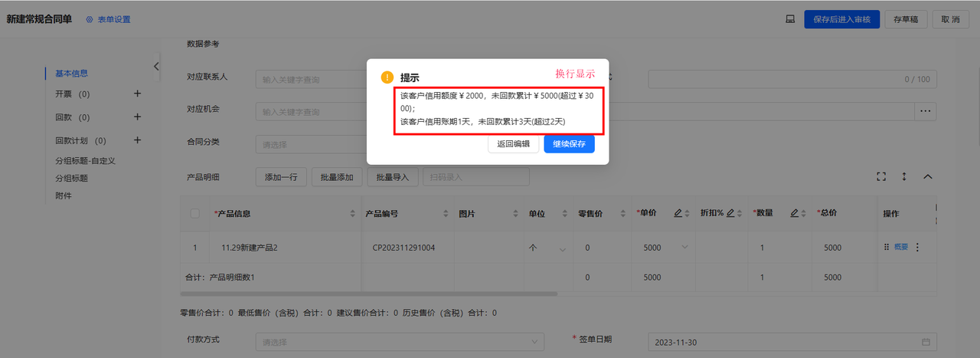980x358 pixels.
Task: Click the drag handle in the product row
Action: click(x=887, y=247)
